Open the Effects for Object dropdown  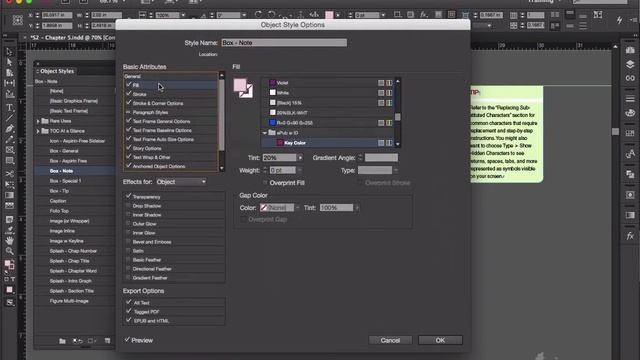tap(181, 182)
